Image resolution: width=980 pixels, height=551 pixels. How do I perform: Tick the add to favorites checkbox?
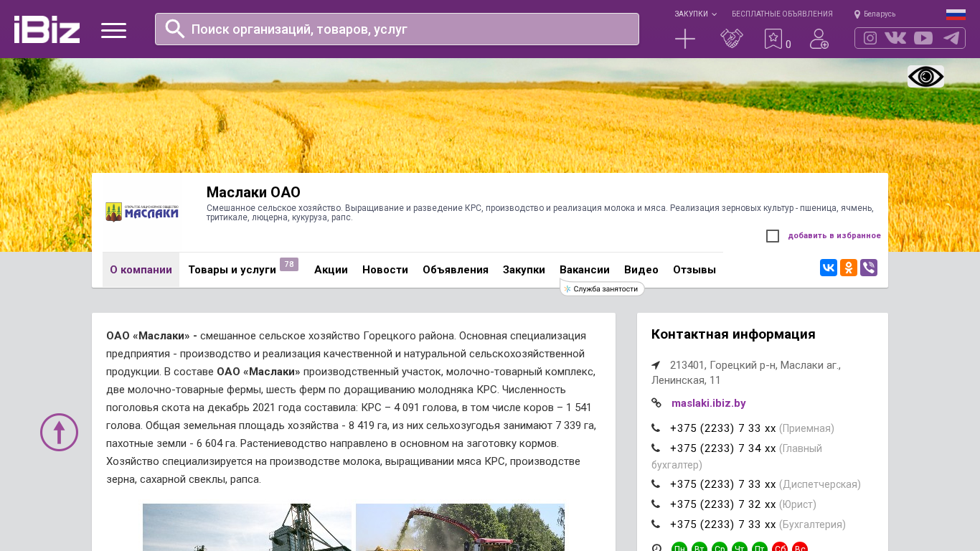(773, 236)
